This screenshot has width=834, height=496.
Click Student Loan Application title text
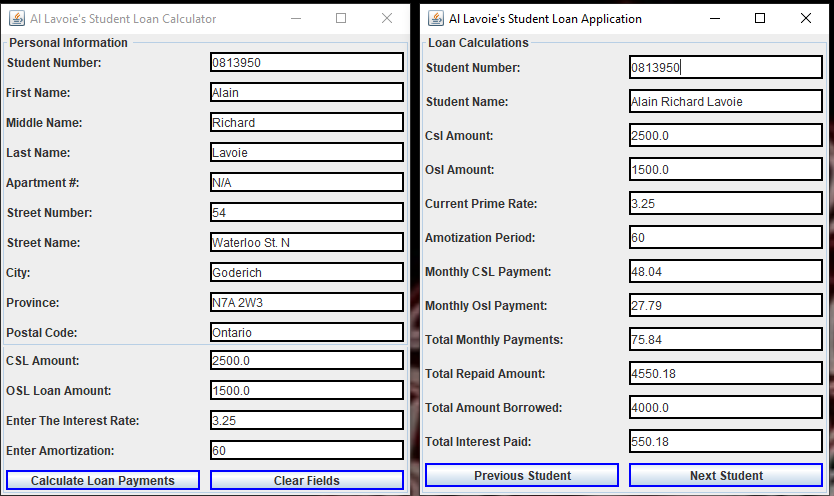pos(545,19)
